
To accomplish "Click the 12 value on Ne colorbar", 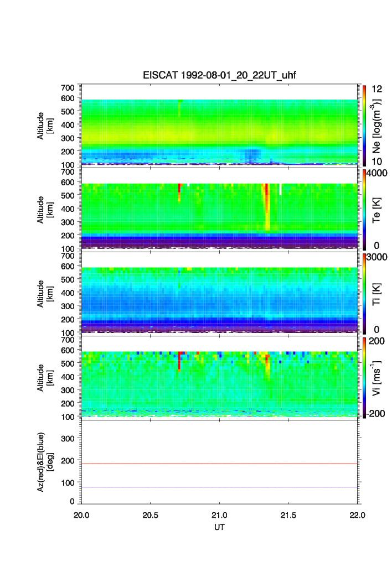I will [376, 89].
